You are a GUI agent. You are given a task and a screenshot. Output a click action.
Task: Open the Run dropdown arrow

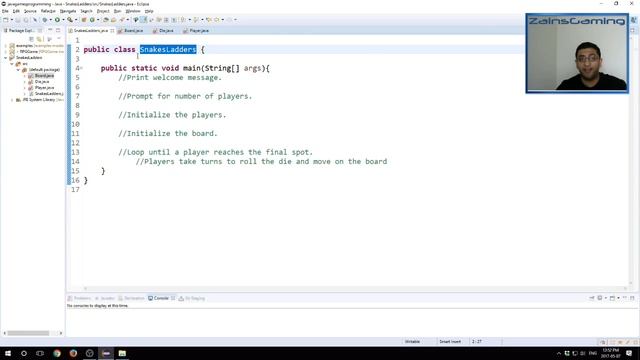[x=63, y=20]
